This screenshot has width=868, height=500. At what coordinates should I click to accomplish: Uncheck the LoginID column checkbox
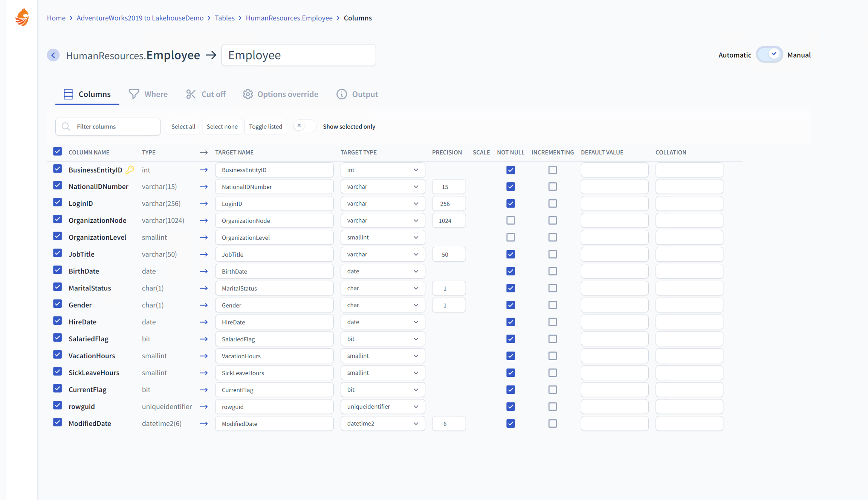coord(57,203)
